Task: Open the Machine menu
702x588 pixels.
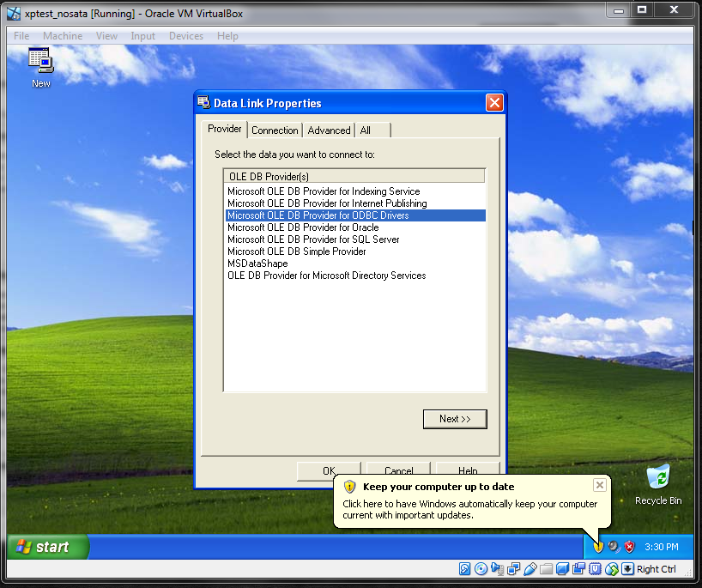Action: [63, 36]
